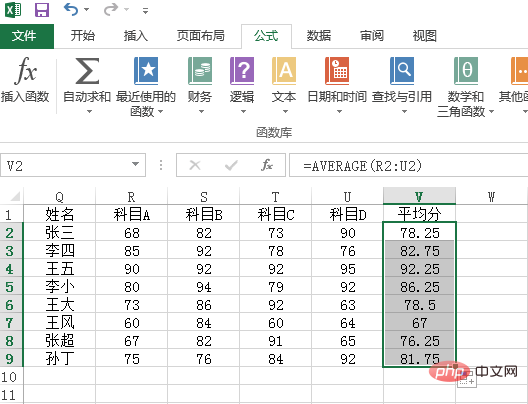
Task: Cancel formula entry with X icon
Action: 195,165
